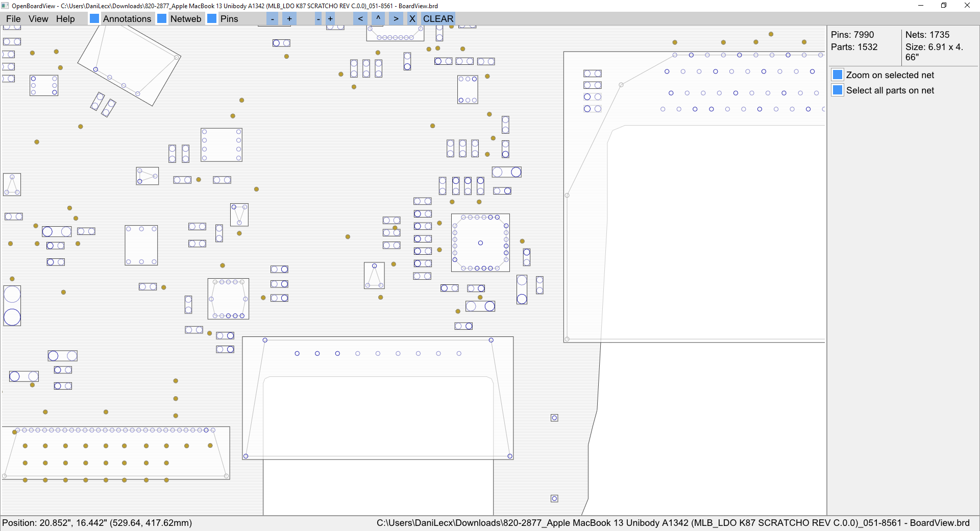Screen dimensions: 980x531
Task: Click the "Size: 6.91 x 4.66" text
Action: (x=934, y=52)
